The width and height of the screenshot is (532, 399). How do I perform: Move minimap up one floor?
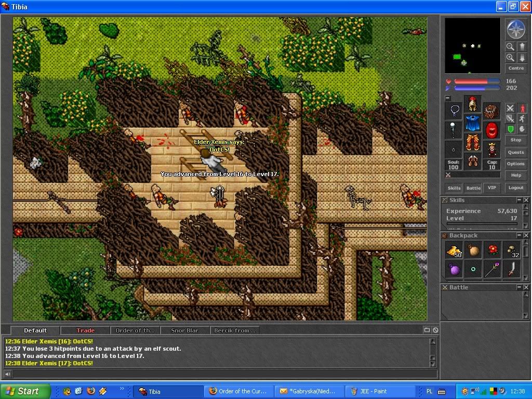[x=522, y=46]
